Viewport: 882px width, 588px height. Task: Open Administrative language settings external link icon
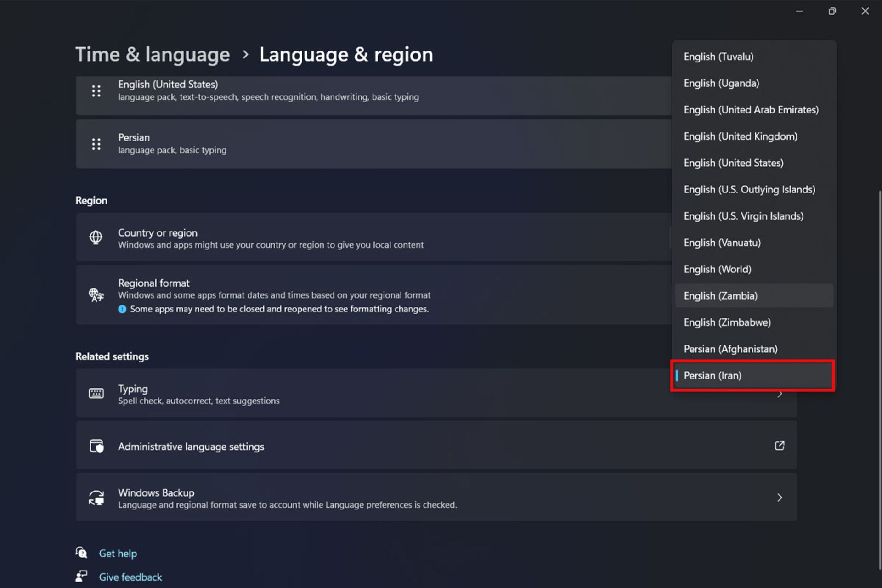[x=779, y=446]
